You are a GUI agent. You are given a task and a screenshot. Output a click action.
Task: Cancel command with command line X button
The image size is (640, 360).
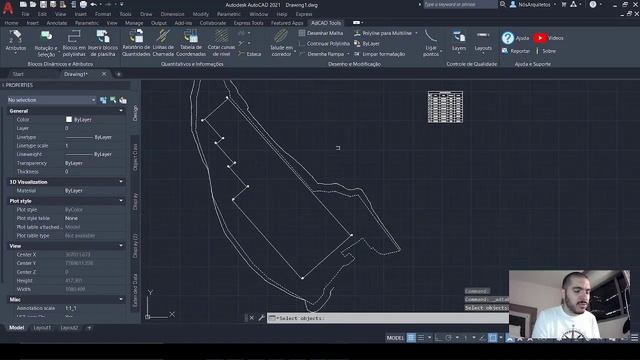point(251,318)
